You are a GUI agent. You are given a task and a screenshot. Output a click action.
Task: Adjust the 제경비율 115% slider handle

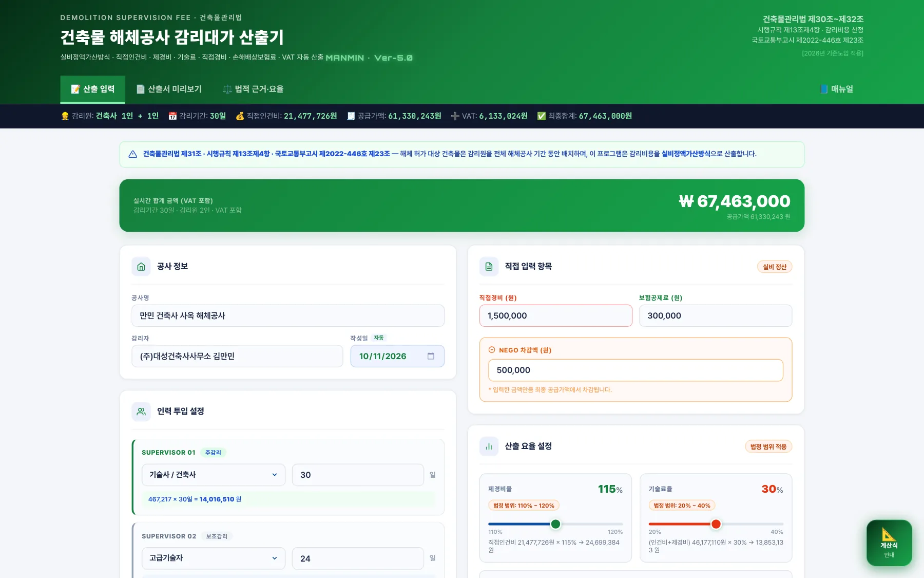(555, 524)
